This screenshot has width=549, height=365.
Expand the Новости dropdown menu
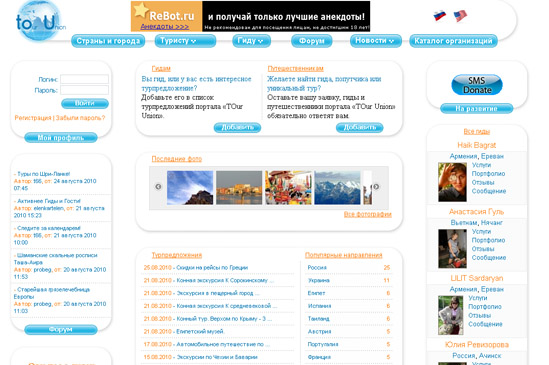(x=376, y=41)
